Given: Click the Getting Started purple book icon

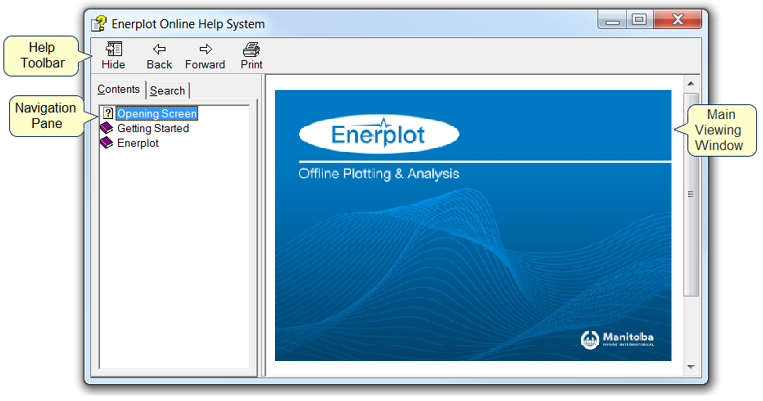Looking at the screenshot, I should point(107,128).
